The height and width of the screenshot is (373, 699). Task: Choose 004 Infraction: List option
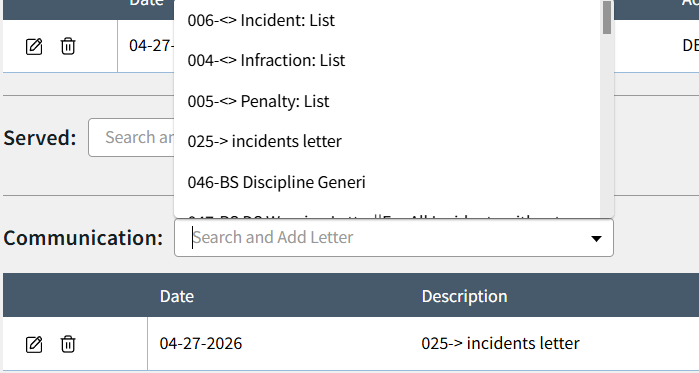click(387, 60)
